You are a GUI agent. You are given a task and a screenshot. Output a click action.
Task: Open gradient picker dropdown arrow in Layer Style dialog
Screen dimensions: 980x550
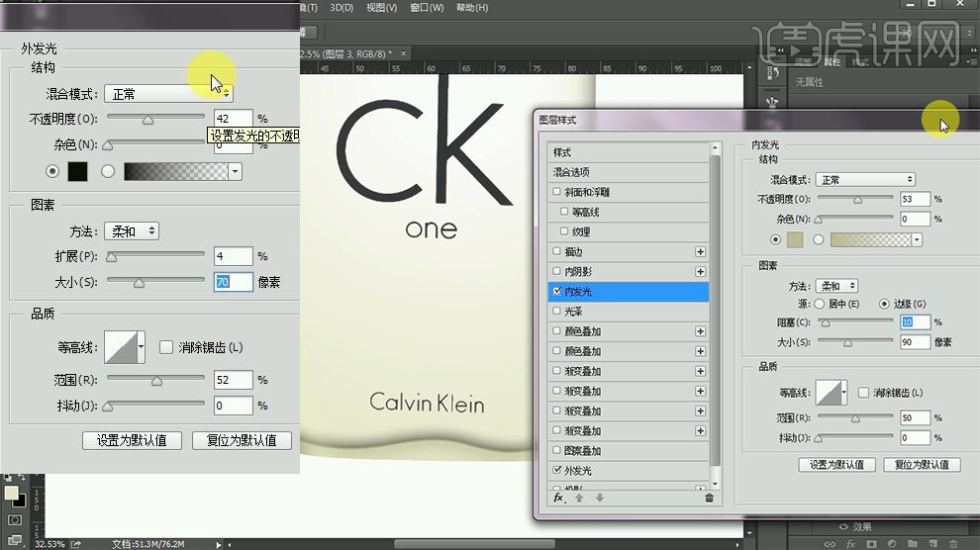pos(917,239)
